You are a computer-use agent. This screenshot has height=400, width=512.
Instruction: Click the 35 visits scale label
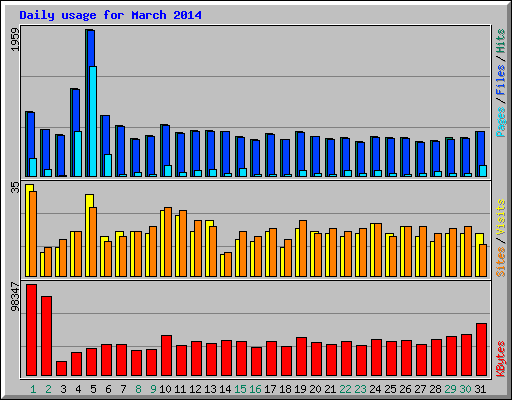[15, 188]
